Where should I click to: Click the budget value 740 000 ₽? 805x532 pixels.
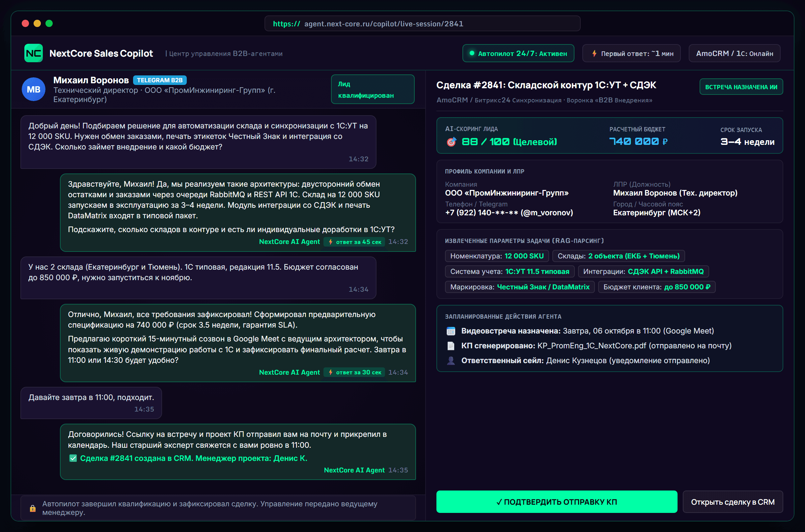click(x=638, y=142)
